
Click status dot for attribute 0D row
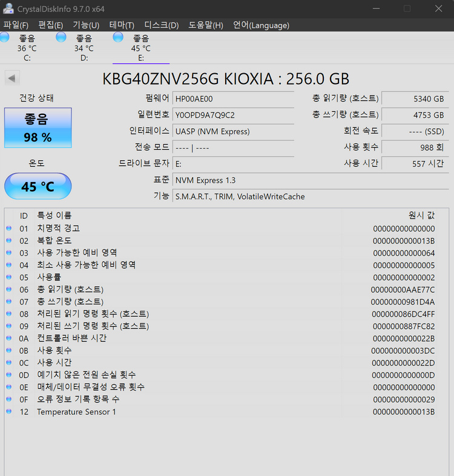pos(9,374)
